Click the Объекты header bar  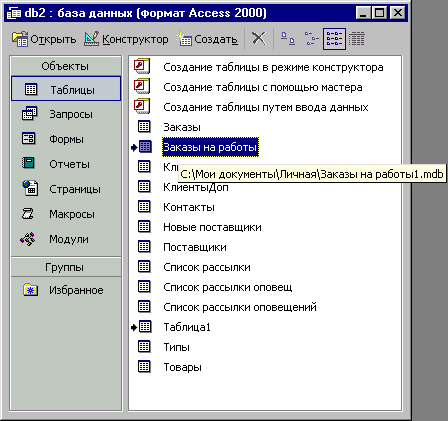point(66,66)
